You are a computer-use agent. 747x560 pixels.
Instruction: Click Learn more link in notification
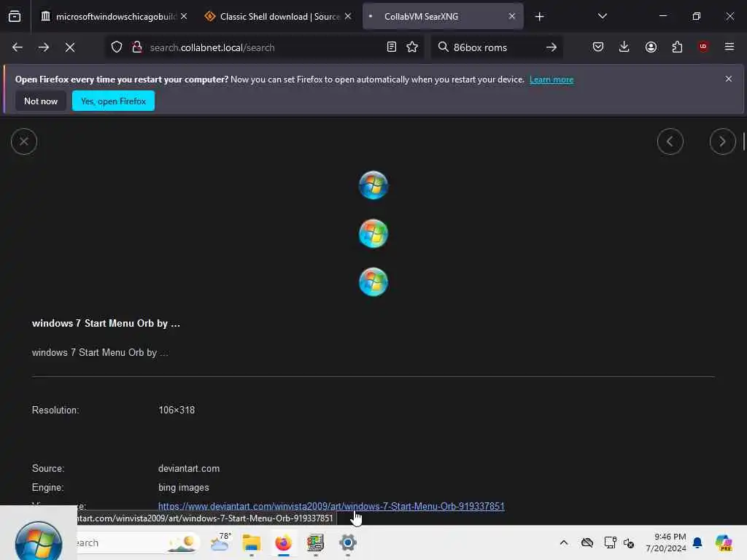(x=551, y=79)
